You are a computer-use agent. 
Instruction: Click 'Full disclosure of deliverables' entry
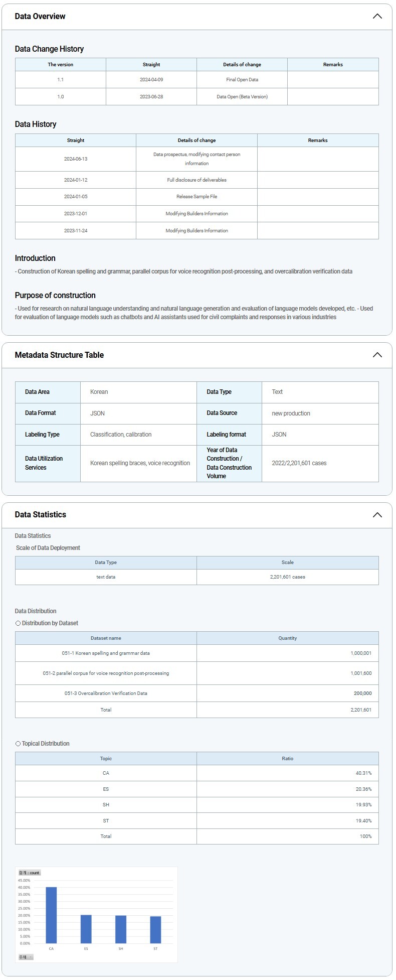tap(196, 180)
